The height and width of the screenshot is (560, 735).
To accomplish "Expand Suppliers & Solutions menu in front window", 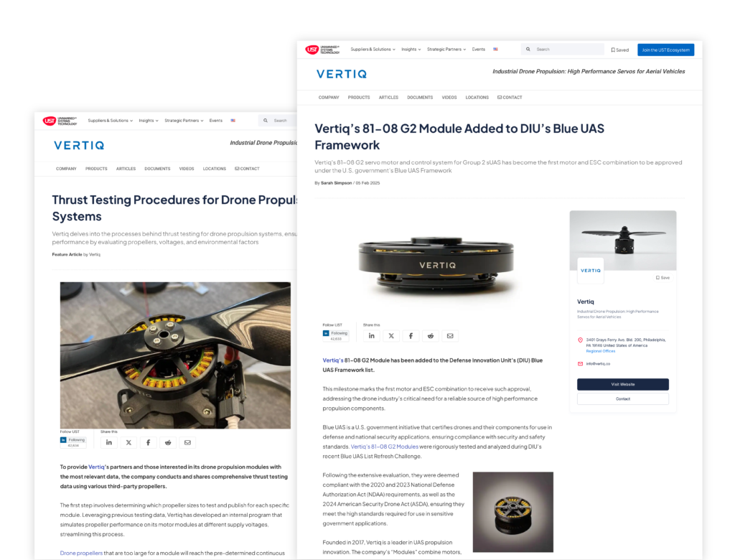I will pos(373,50).
